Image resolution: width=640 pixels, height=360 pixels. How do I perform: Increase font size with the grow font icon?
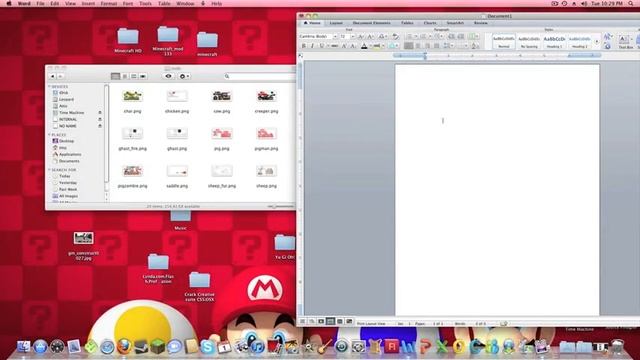361,37
